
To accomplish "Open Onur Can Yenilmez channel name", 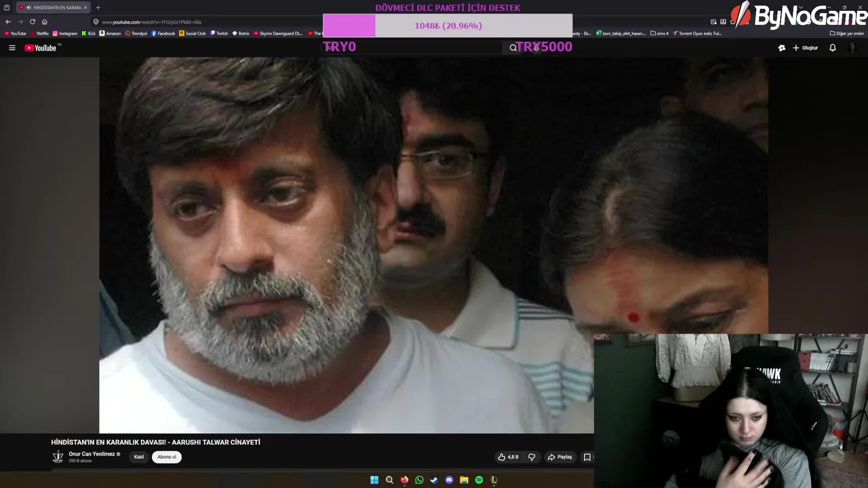I will coord(92,454).
